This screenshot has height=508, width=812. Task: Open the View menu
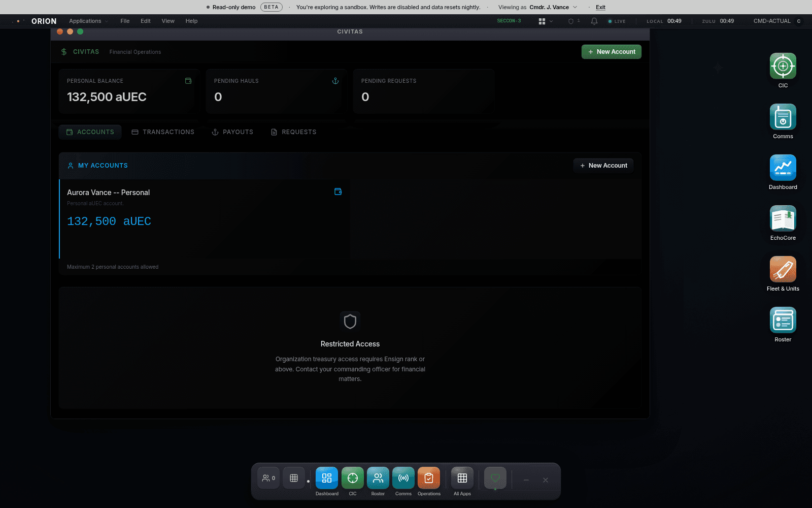pos(168,21)
